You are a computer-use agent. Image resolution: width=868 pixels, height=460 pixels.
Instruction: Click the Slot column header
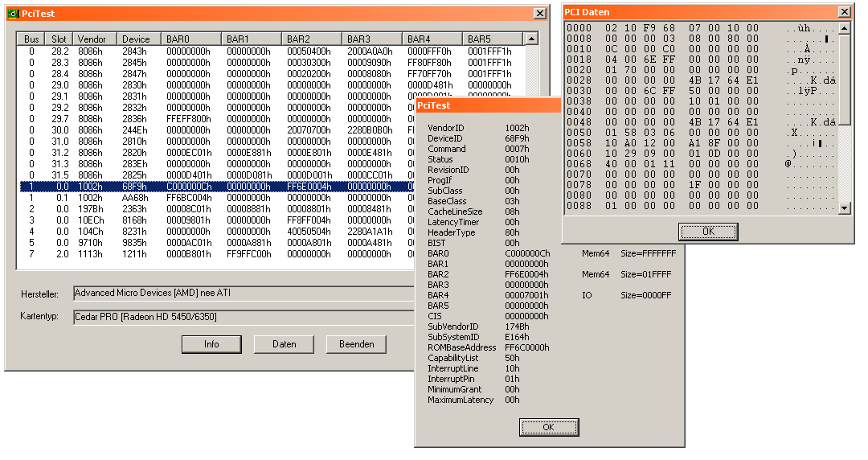pyautogui.click(x=59, y=39)
